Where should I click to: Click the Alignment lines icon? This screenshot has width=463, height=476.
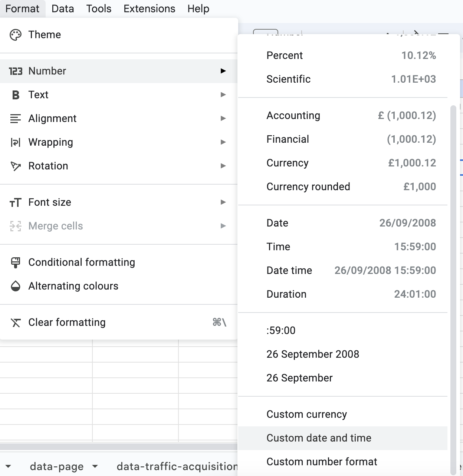(16, 119)
